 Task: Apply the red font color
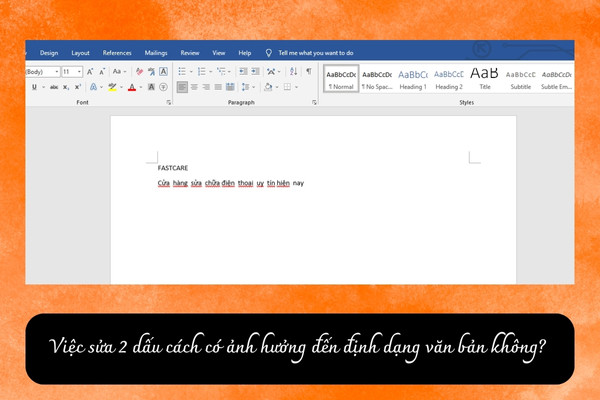(x=132, y=87)
